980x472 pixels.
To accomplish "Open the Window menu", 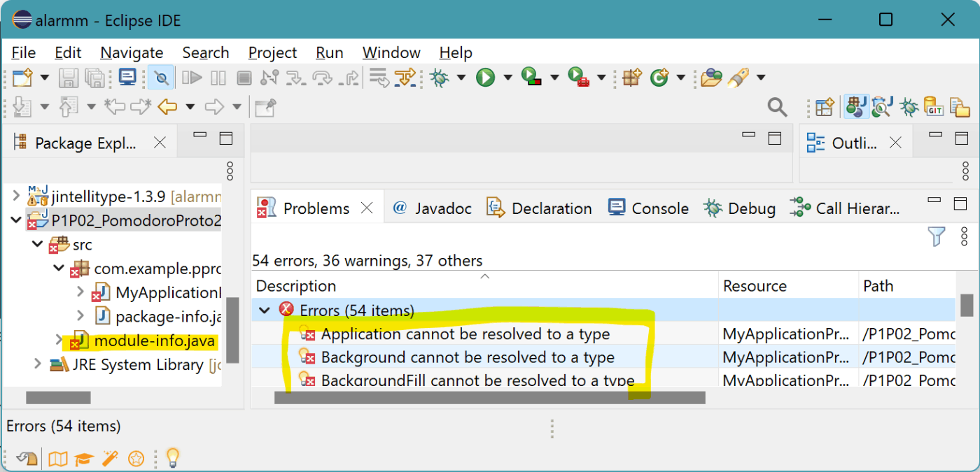I will tap(391, 52).
